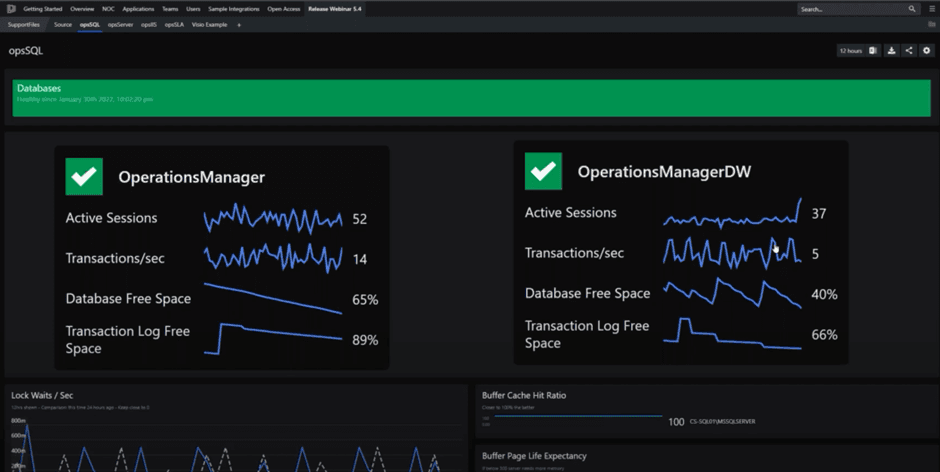Click the download dashboard icon
Image resolution: width=940 pixels, height=472 pixels.
pos(891,51)
